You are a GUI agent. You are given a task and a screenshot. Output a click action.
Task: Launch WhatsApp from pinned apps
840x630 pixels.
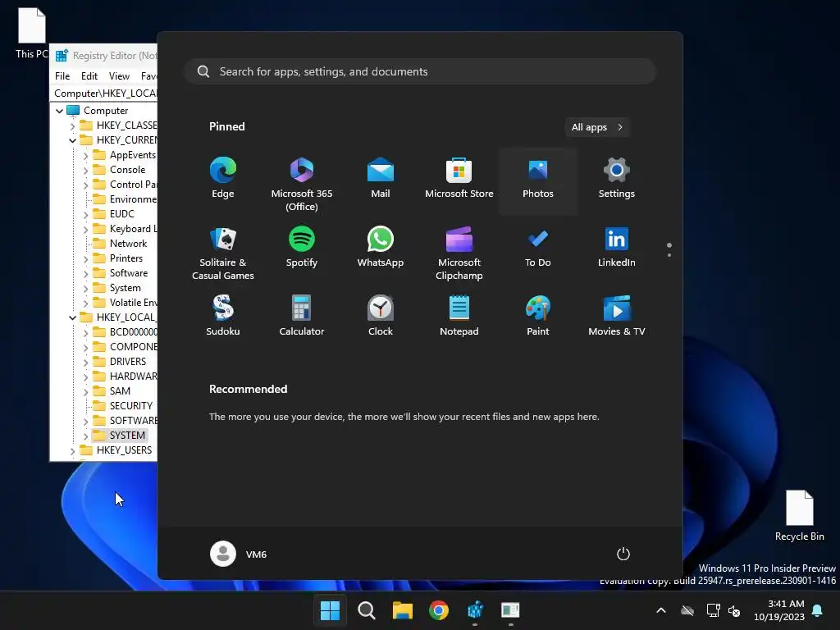(x=381, y=248)
